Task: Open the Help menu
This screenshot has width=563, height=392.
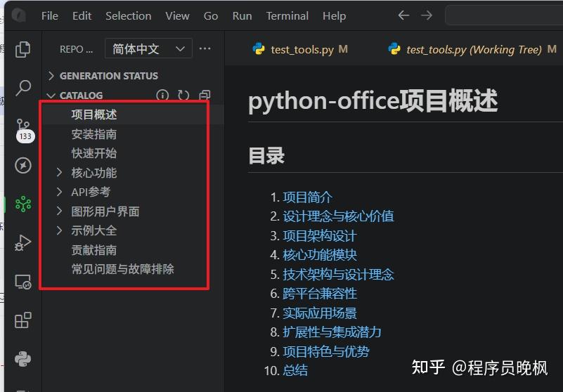Action: (x=334, y=15)
